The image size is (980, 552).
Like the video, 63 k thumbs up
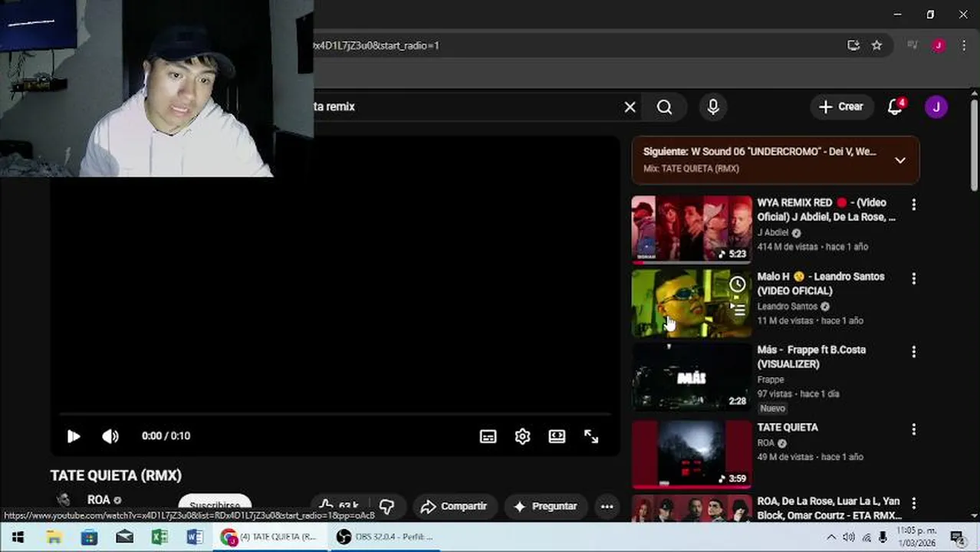(x=340, y=505)
